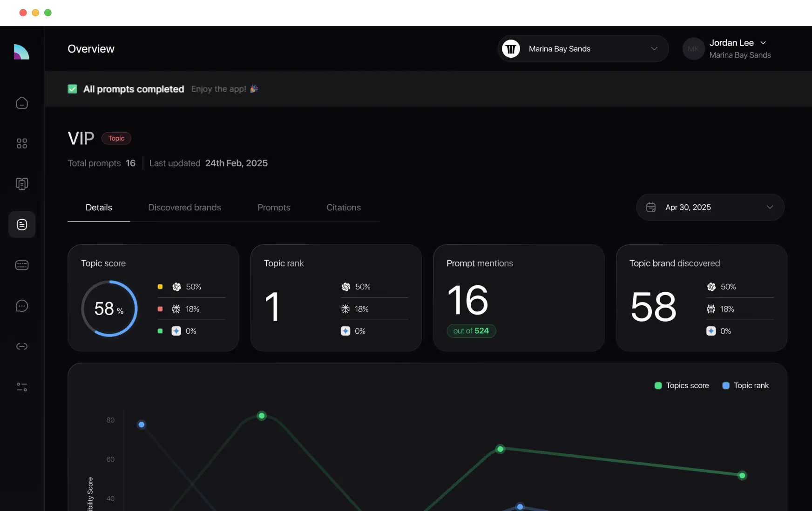Screen dimensions: 812x511
Task: Click the Overview page title
Action: [91, 49]
